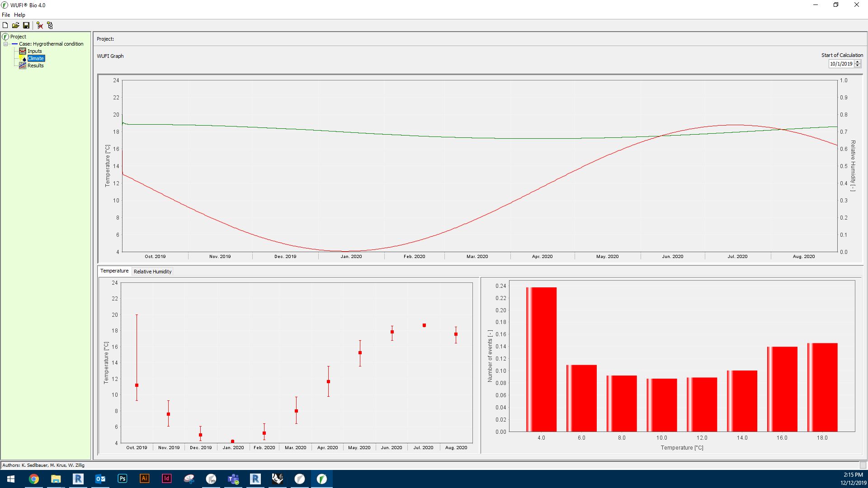Click the Save floppy disk icon

click(x=26, y=25)
